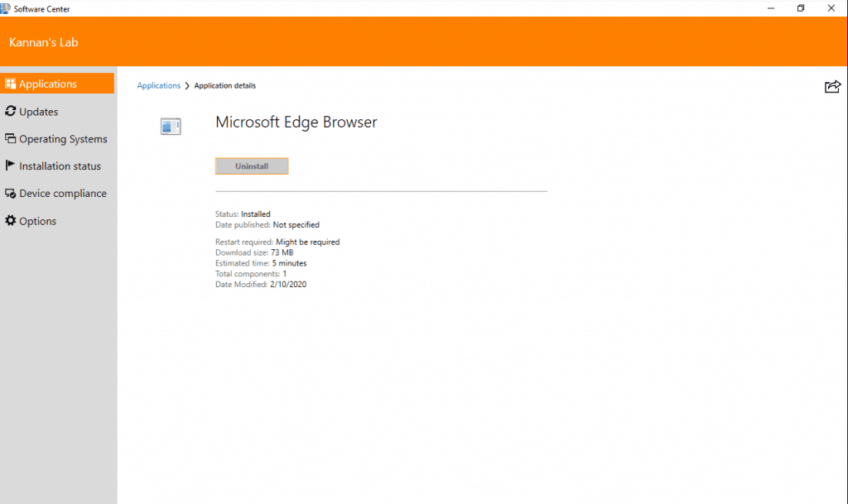
Task: Click the Options gear icon
Action: (x=11, y=221)
